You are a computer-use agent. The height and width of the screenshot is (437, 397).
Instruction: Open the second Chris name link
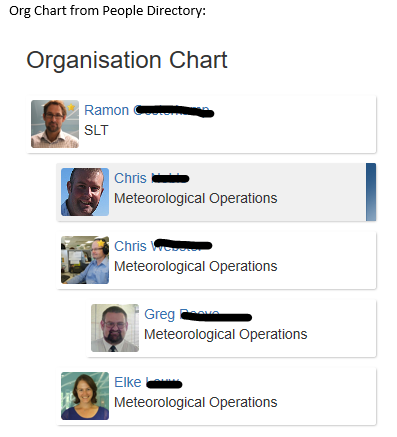(x=163, y=246)
